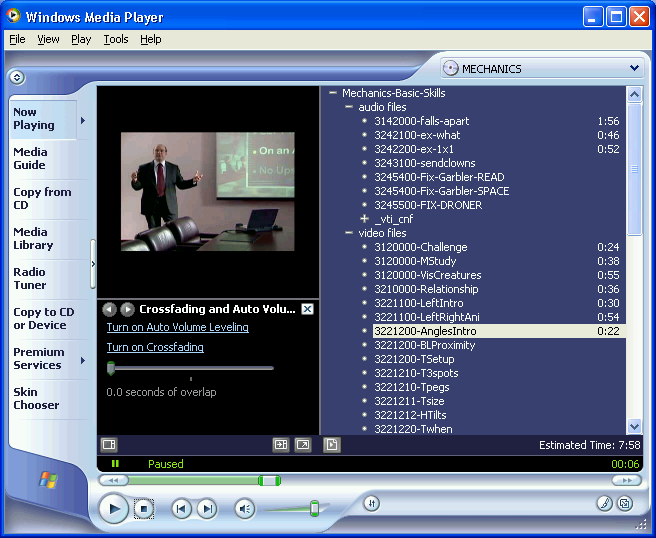Collapse the video files folder
The height and width of the screenshot is (538, 656).
coord(348,233)
